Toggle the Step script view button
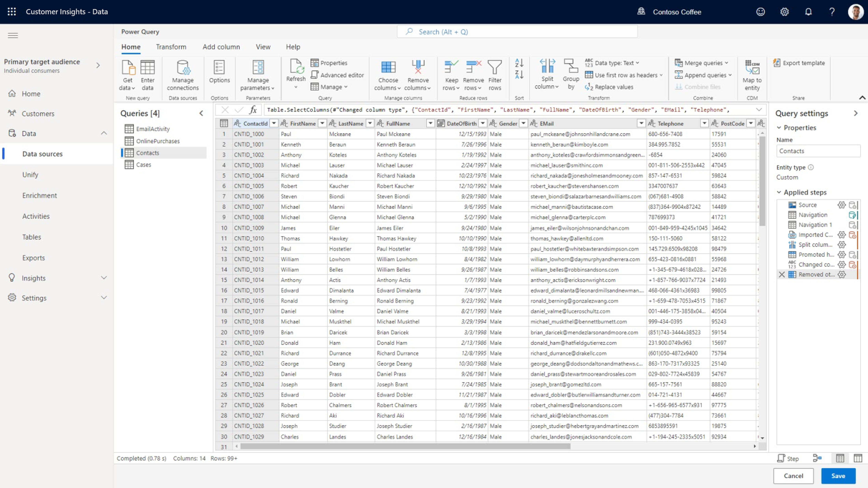 tap(788, 458)
